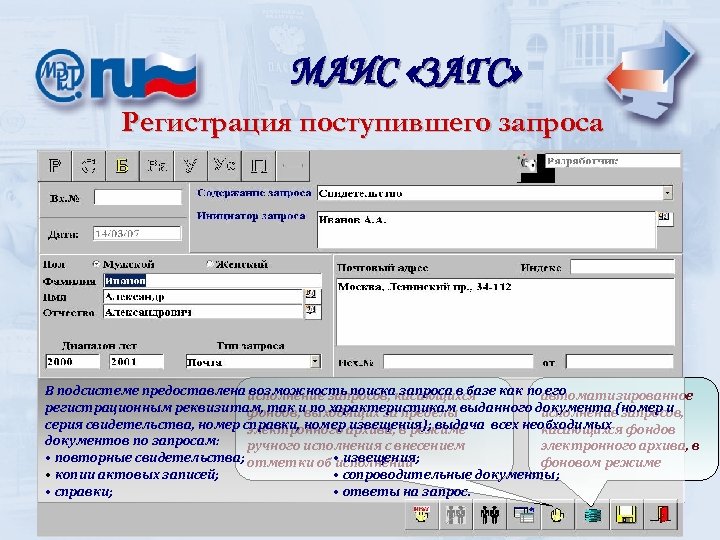Click lookup button beside Инициатор запроса field
The image size is (720, 540).
(664, 218)
